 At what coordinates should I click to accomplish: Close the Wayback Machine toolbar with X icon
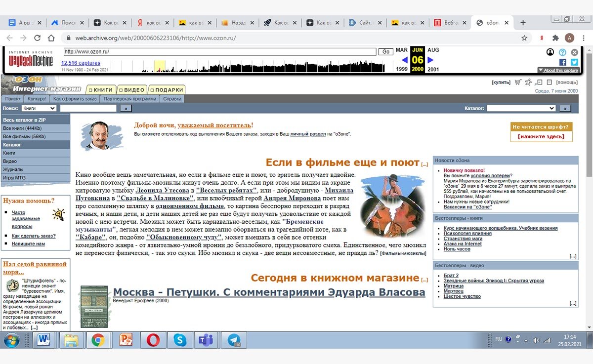click(x=574, y=52)
